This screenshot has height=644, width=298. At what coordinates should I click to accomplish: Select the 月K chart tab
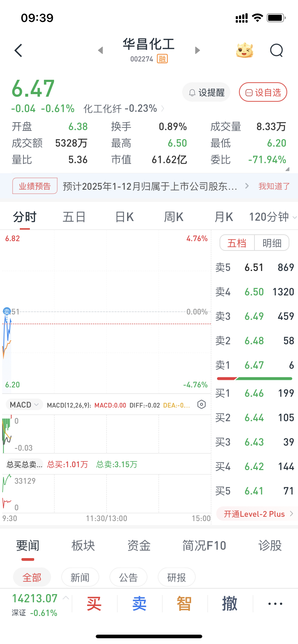click(223, 217)
